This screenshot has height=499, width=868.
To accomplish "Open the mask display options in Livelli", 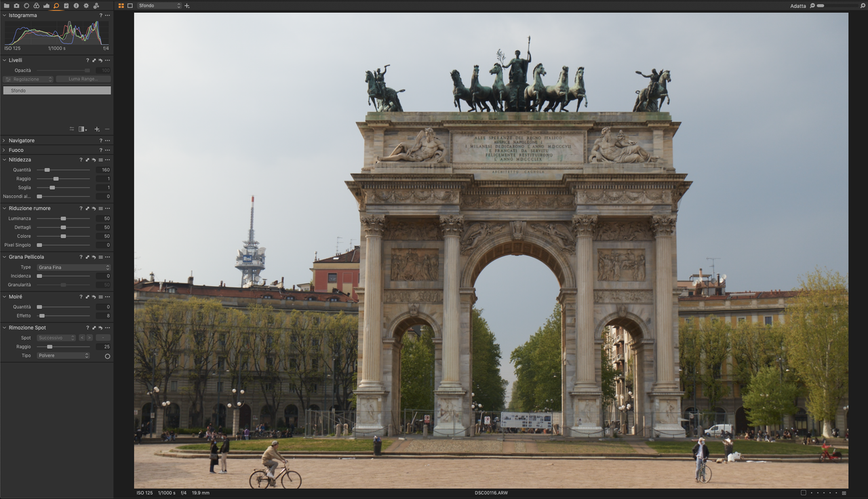I will point(83,129).
